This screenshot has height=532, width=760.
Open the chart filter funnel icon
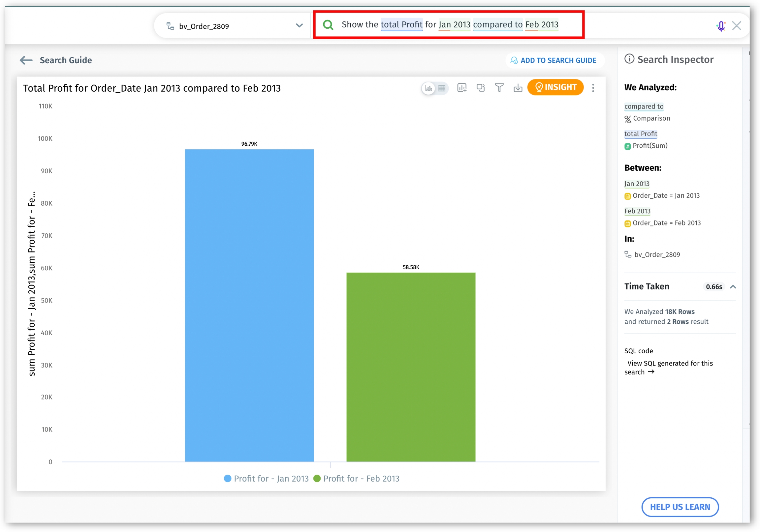tap(499, 88)
